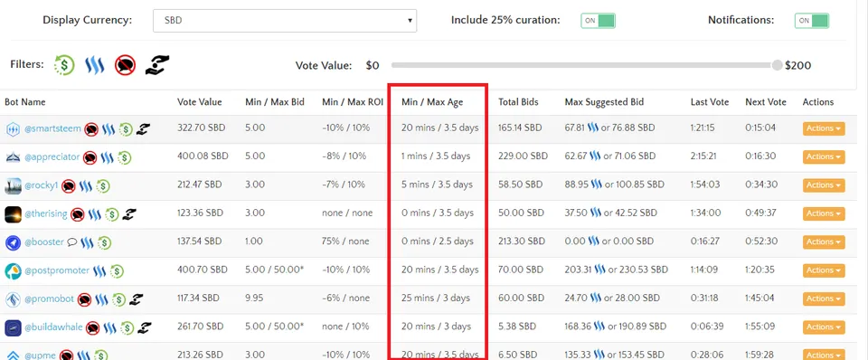Click the @therising bot avatar icon

coord(13,213)
